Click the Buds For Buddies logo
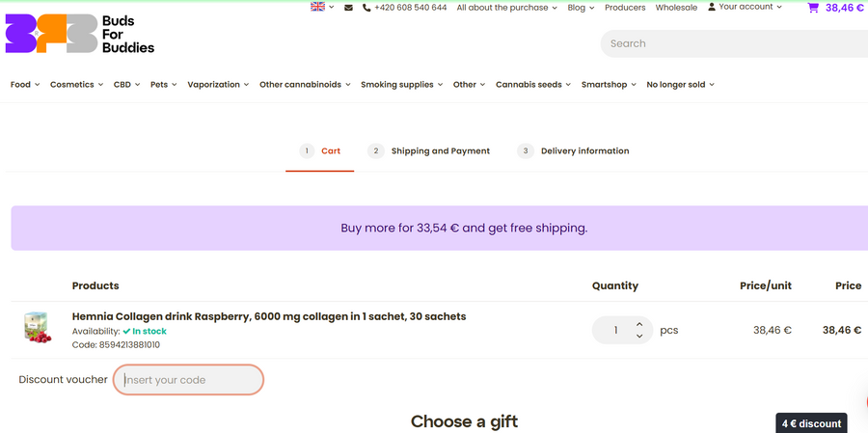Viewport: 868px width, 433px height. [x=79, y=34]
